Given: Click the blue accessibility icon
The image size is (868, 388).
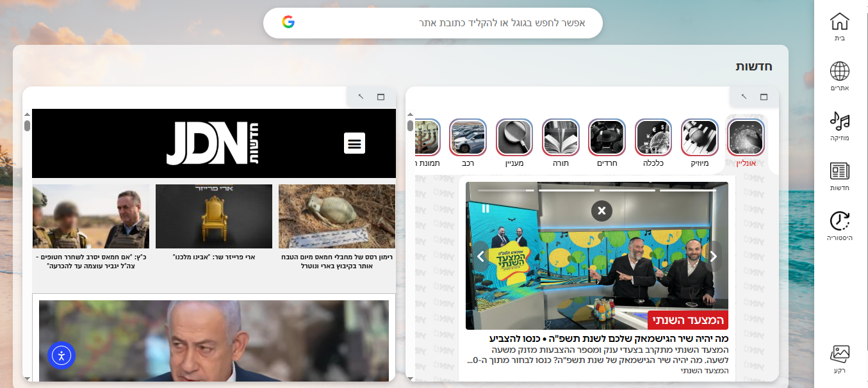Looking at the screenshot, I should click(x=61, y=355).
